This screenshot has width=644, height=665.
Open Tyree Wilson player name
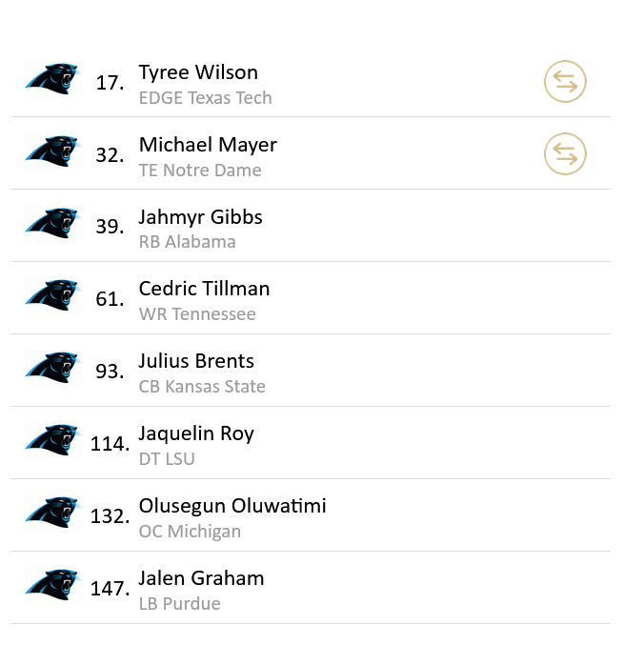click(x=198, y=72)
